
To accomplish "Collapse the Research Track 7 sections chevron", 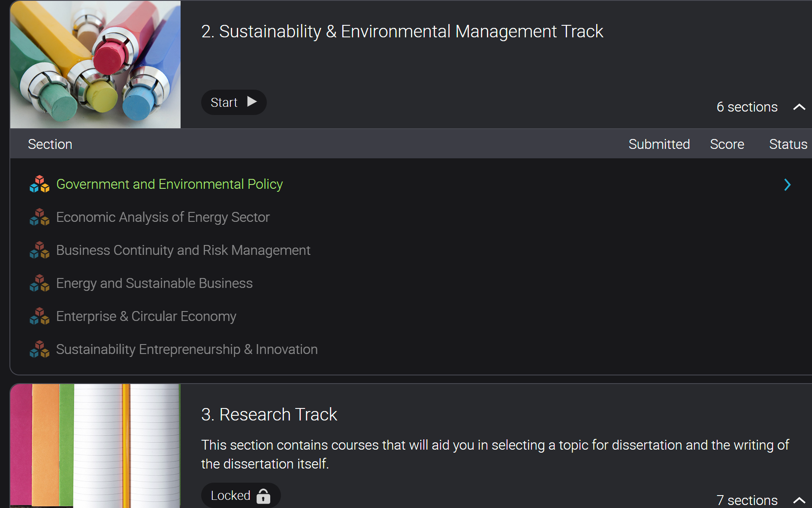I will coord(799,500).
